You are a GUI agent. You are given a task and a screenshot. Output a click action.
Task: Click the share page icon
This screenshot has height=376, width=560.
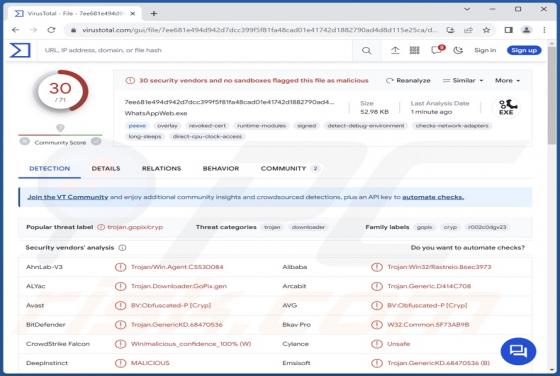(x=468, y=30)
